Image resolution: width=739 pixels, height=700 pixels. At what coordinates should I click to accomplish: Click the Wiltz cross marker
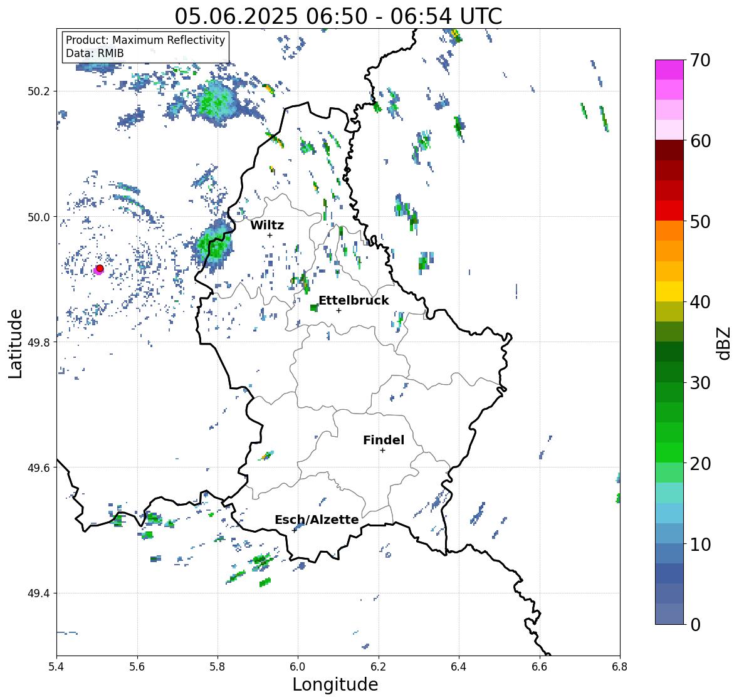coord(270,235)
